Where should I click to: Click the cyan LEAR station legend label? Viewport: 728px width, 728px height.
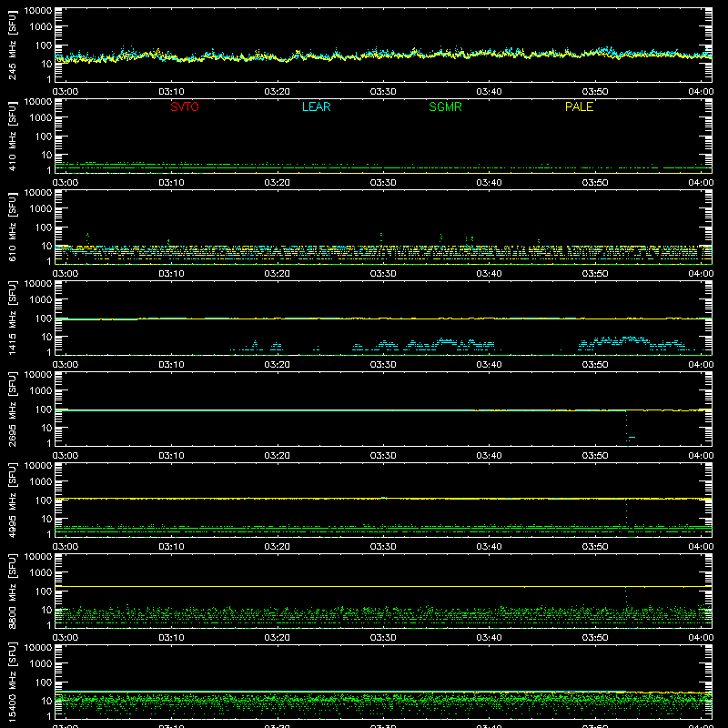[316, 106]
